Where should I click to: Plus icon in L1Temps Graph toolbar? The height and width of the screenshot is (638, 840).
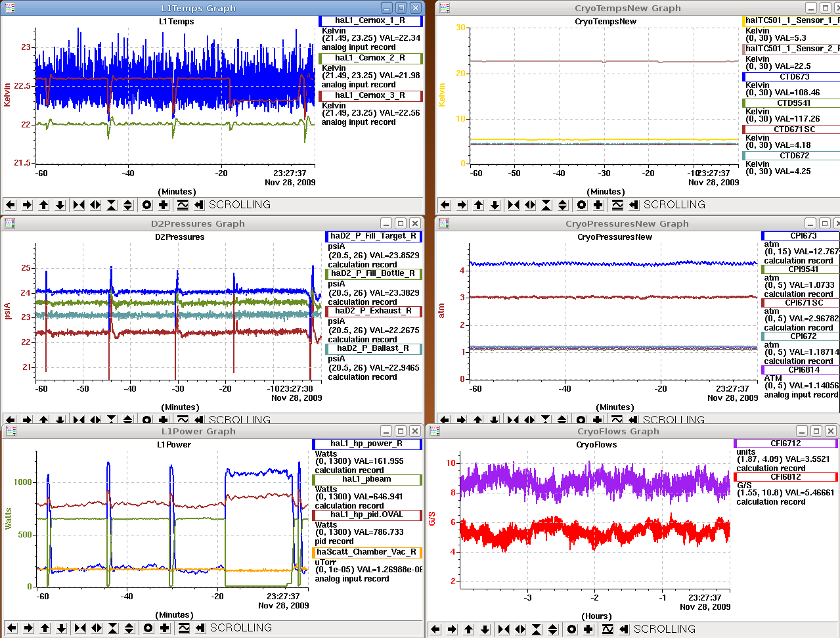pyautogui.click(x=164, y=205)
